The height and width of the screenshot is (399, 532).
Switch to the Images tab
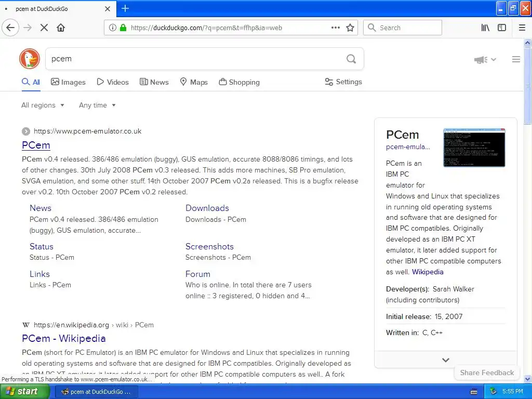coord(68,82)
